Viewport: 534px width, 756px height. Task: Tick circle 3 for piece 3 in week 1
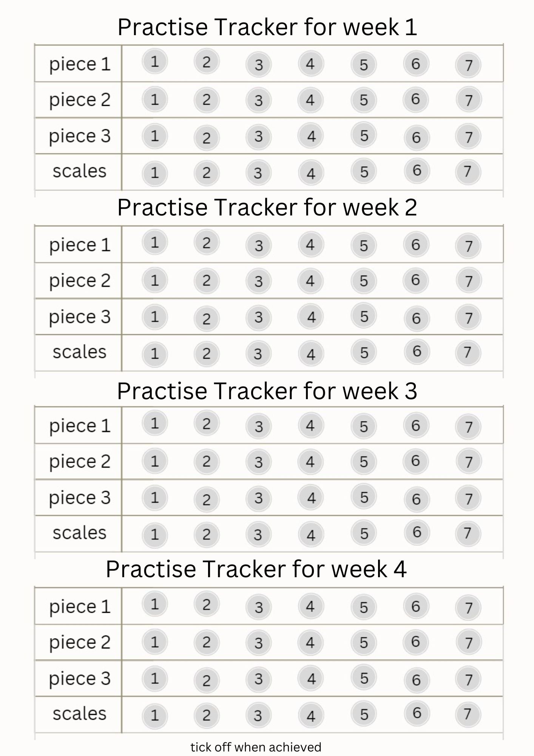(258, 136)
